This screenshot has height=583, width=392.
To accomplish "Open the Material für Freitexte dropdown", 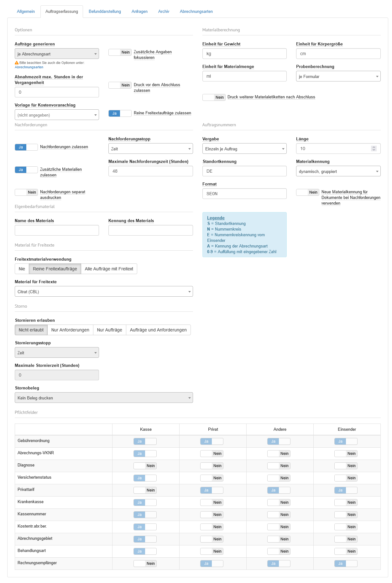I will 104,292.
